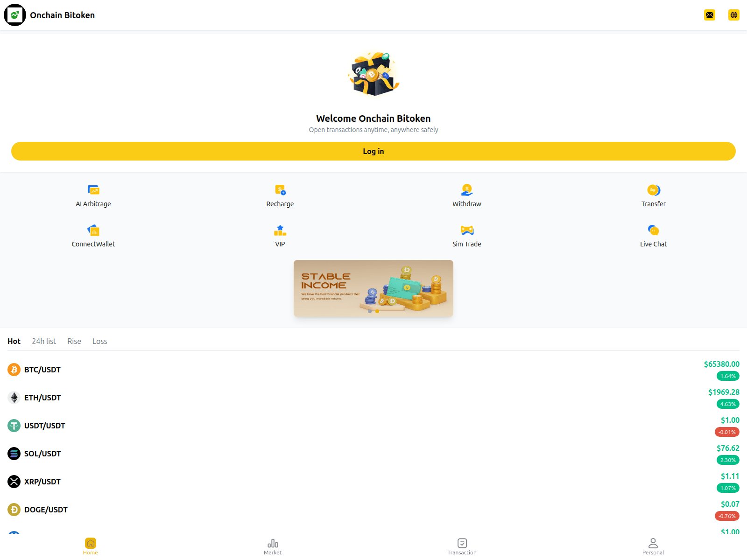The height and width of the screenshot is (560, 747).
Task: Click the $0.07 DOGE price
Action: point(730,504)
